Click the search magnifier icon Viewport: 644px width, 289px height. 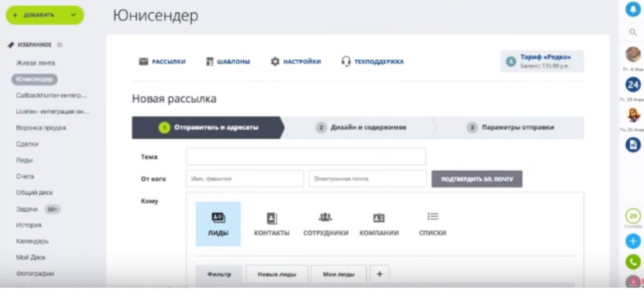click(633, 33)
